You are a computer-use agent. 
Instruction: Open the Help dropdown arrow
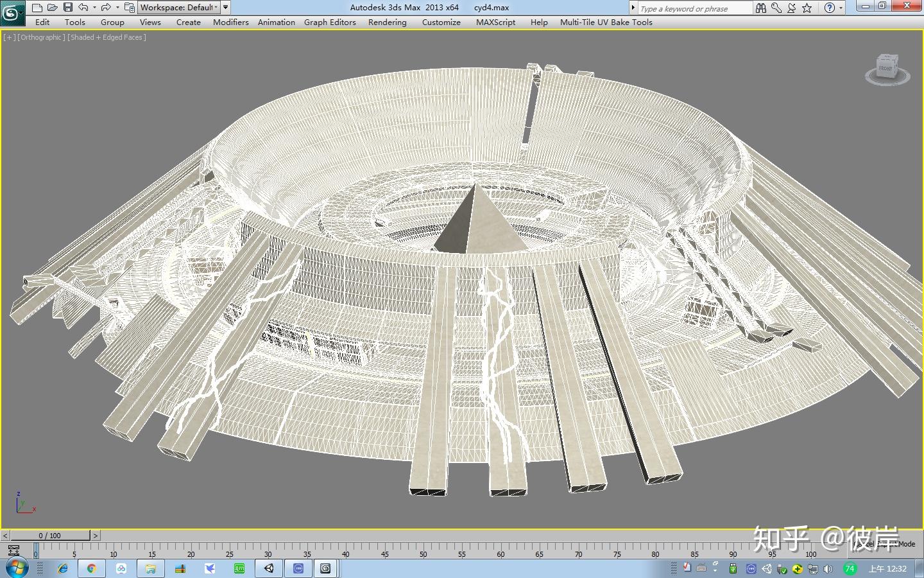pyautogui.click(x=841, y=8)
